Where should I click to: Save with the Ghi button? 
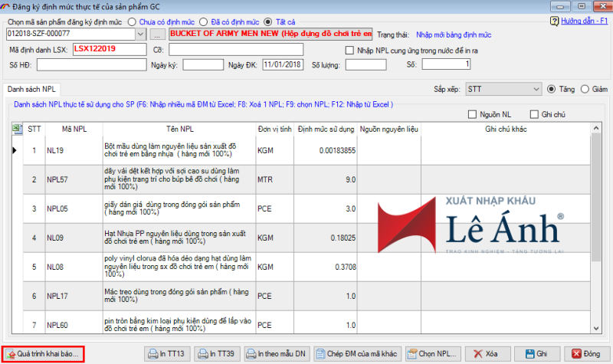[537, 354]
